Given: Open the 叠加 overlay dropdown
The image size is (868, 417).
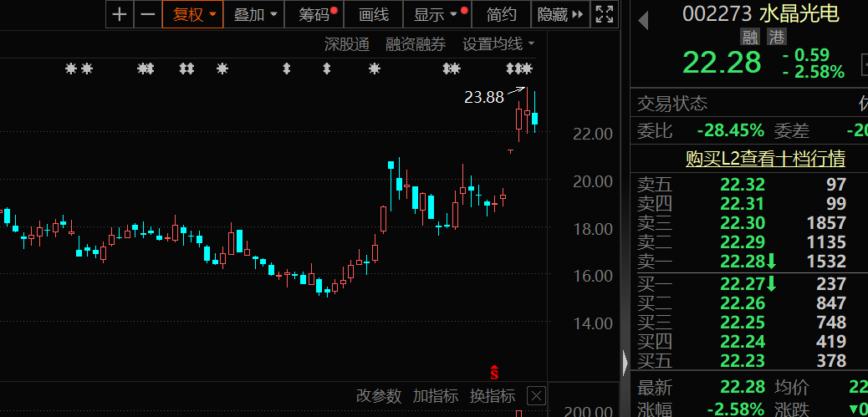Looking at the screenshot, I should [253, 14].
